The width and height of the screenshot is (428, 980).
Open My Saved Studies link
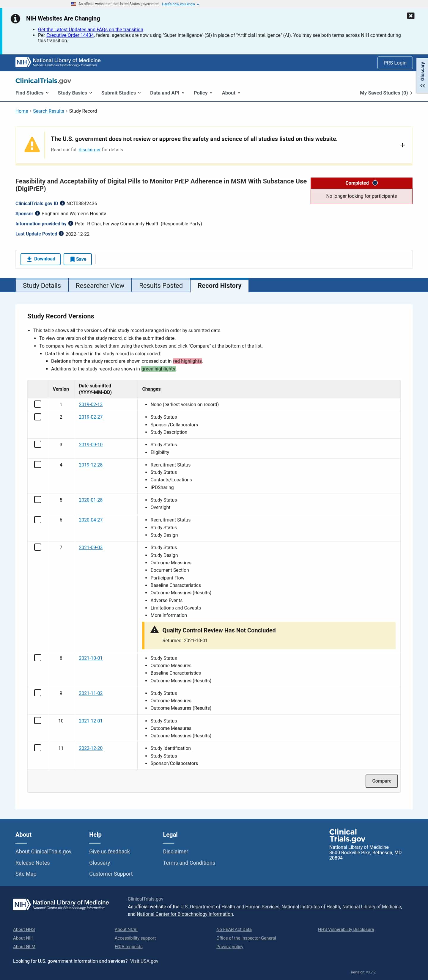(x=386, y=93)
